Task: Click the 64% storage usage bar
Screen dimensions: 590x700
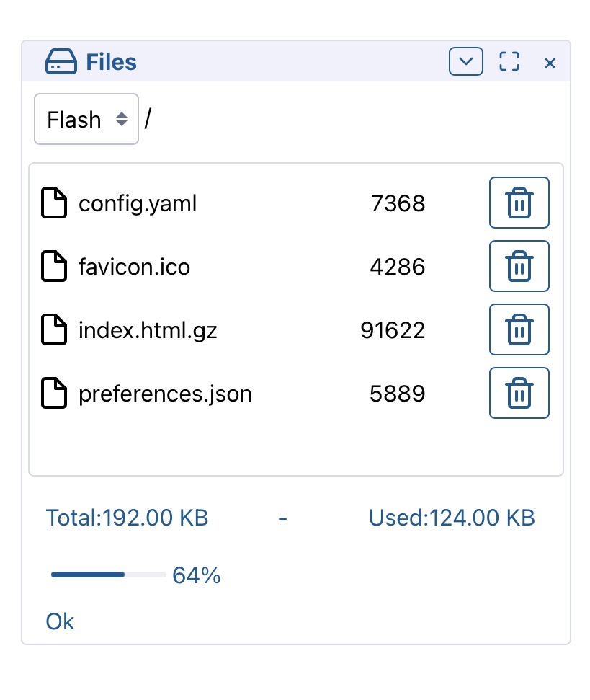Action: point(108,575)
